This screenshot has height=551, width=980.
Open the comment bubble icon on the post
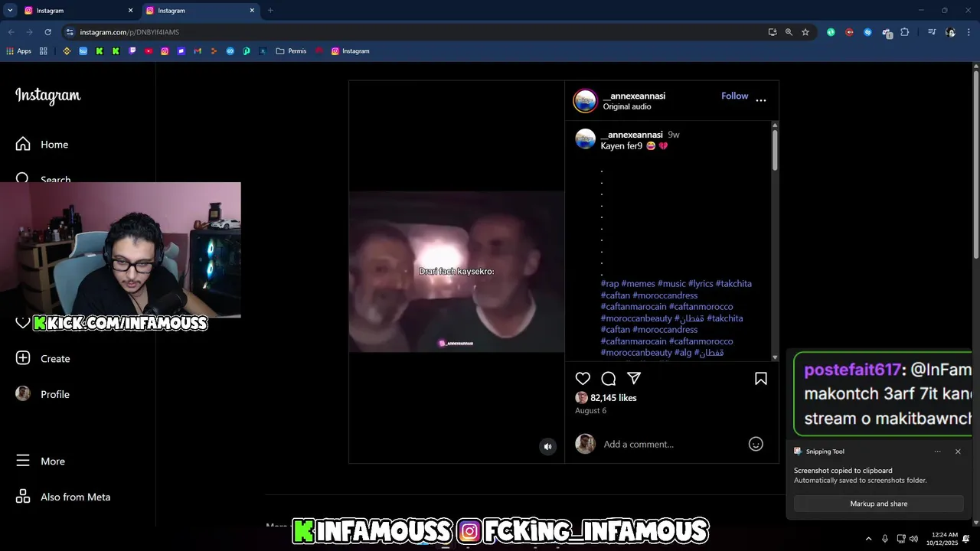pyautogui.click(x=609, y=378)
